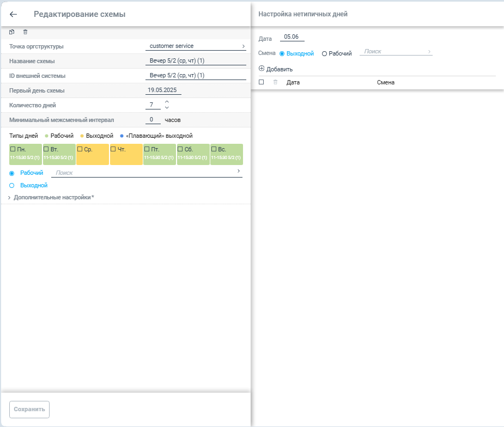
Task: Click the Первый день схемы date field
Action: (x=163, y=90)
